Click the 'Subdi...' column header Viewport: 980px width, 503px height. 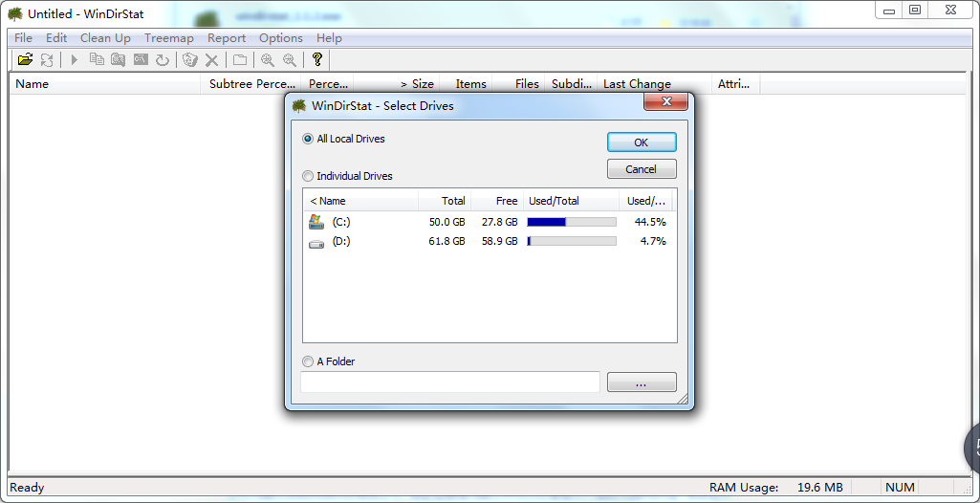[571, 84]
